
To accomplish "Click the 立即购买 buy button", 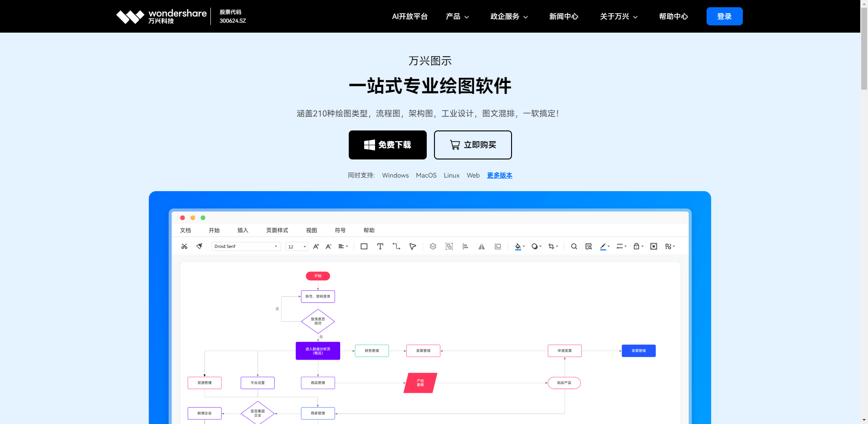I will [473, 145].
